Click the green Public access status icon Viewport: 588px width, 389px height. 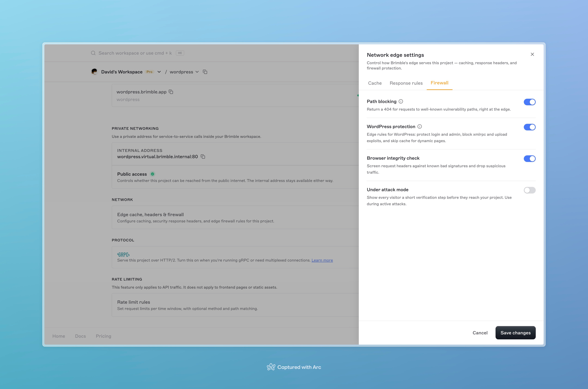(153, 174)
